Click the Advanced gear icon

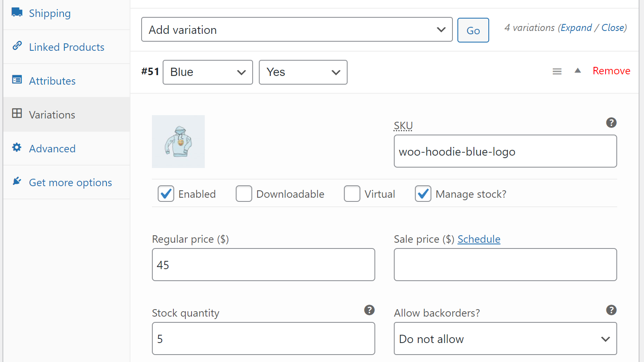(x=17, y=147)
